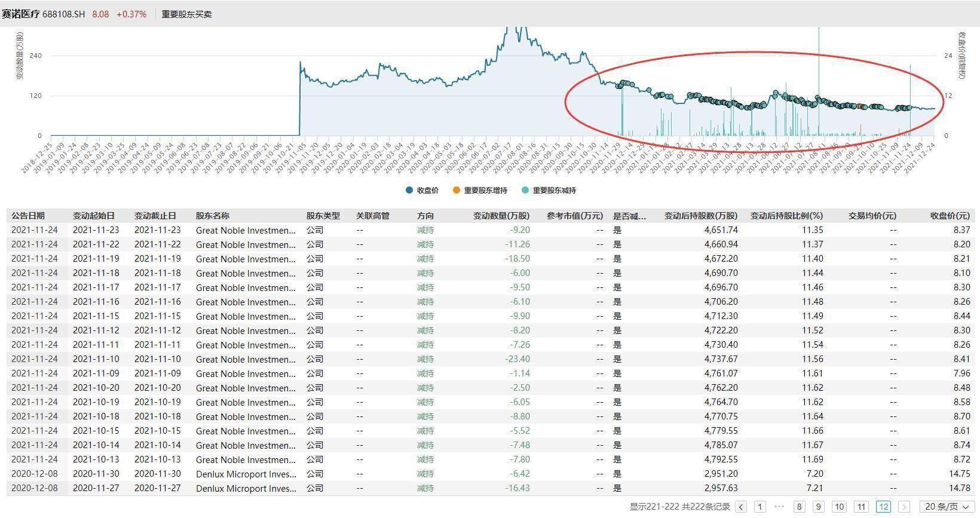The image size is (980, 518).
Task: Select the Great Noble row with -23.40 change
Action: [x=246, y=359]
